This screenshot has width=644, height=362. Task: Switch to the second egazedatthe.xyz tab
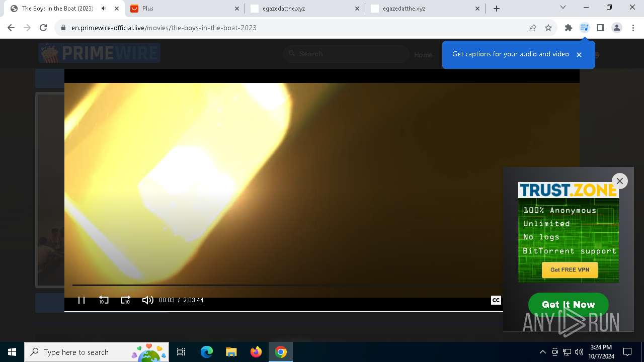(x=425, y=9)
